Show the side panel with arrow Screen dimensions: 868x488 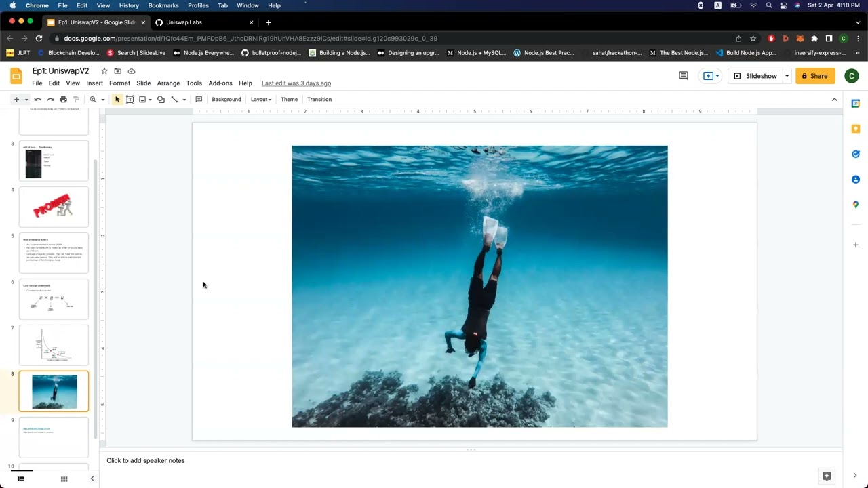(855, 476)
